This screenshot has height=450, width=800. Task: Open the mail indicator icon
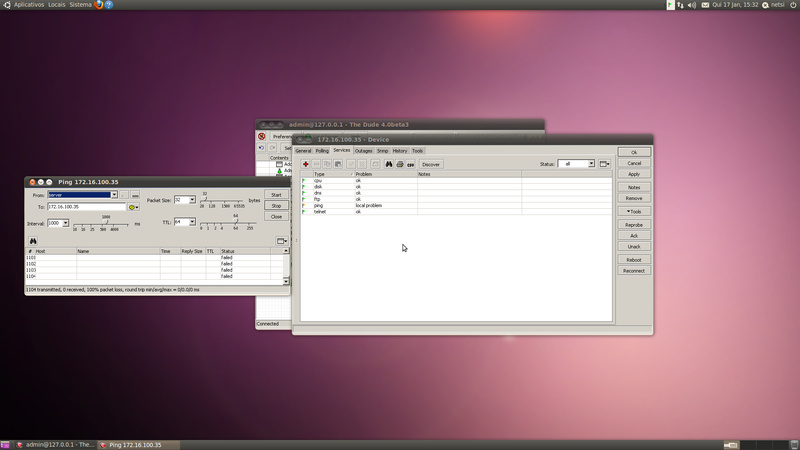[x=705, y=5]
